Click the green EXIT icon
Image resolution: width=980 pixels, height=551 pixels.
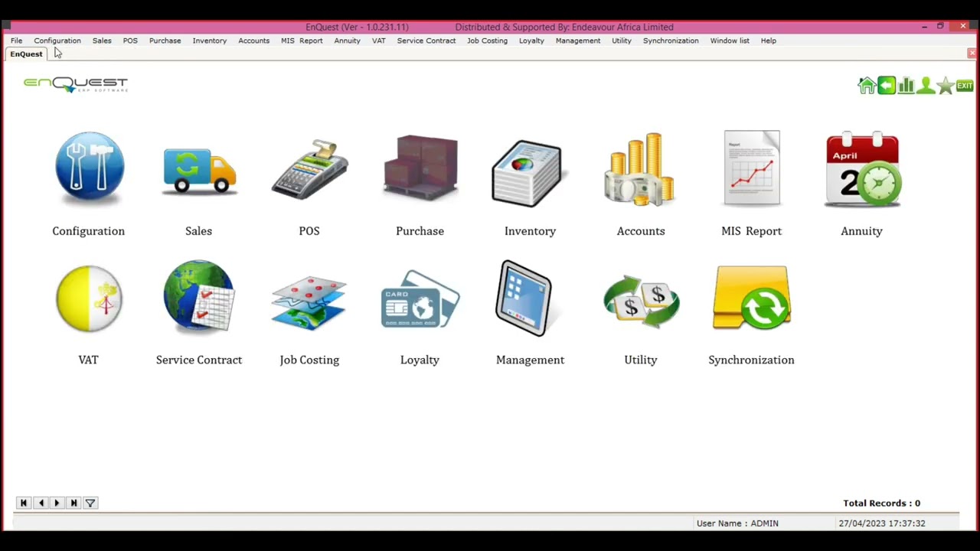pyautogui.click(x=965, y=86)
